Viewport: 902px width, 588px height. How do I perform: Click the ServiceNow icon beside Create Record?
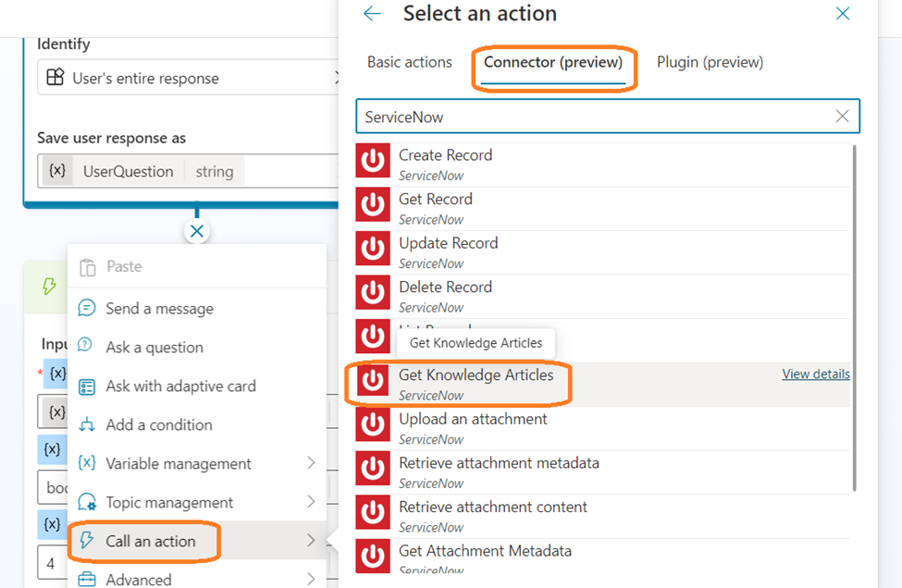click(x=373, y=161)
